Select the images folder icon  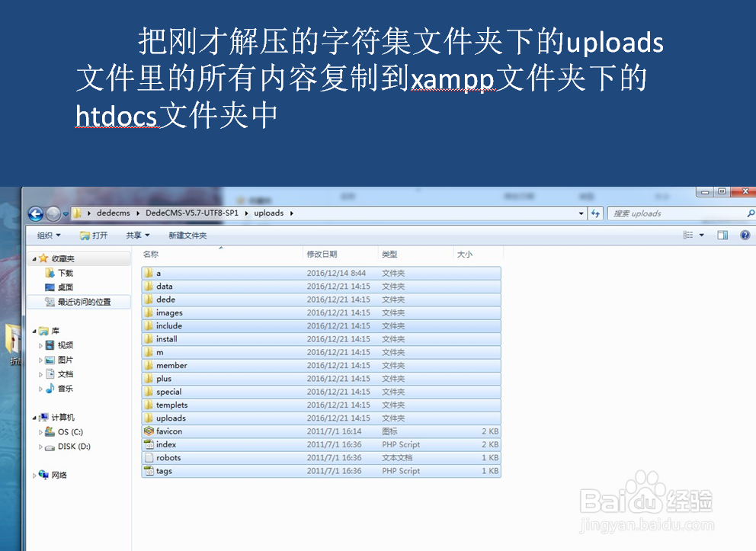[x=149, y=312]
